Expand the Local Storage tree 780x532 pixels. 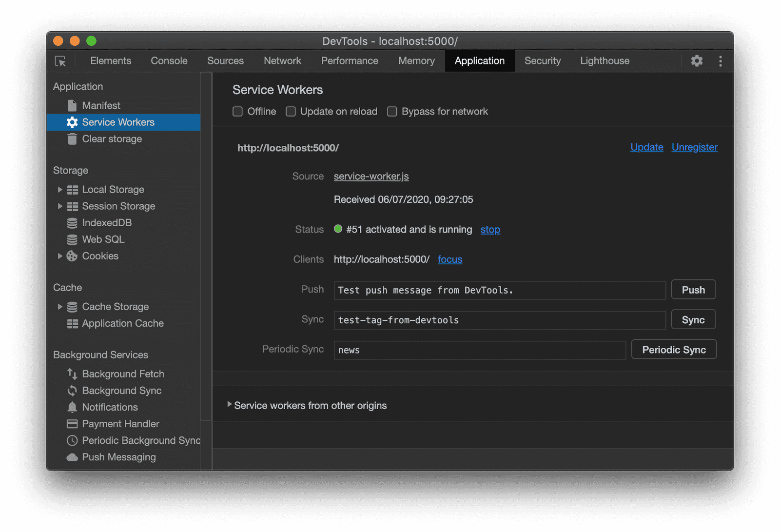(60, 190)
